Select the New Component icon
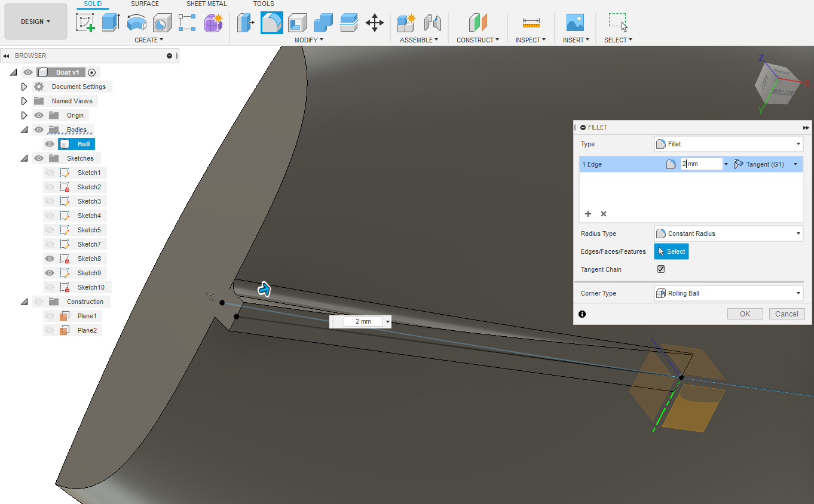The height and width of the screenshot is (504, 814). pyautogui.click(x=406, y=23)
